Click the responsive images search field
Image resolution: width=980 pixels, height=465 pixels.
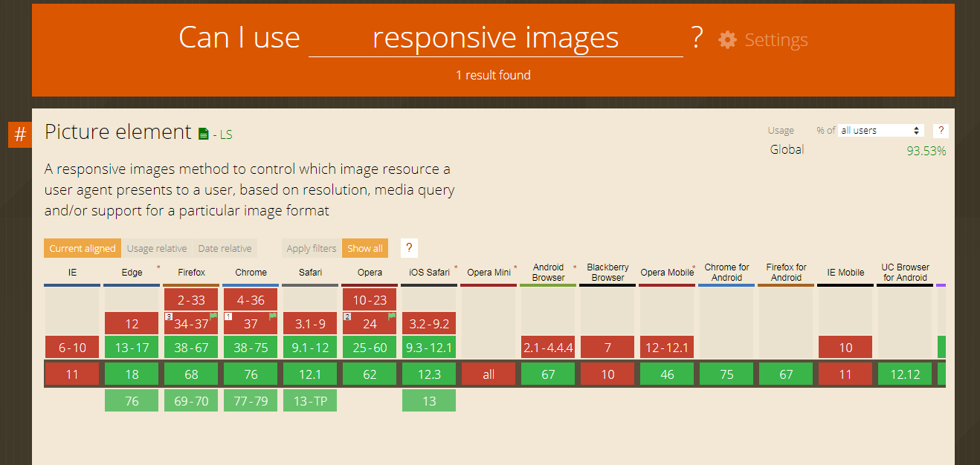pyautogui.click(x=495, y=37)
